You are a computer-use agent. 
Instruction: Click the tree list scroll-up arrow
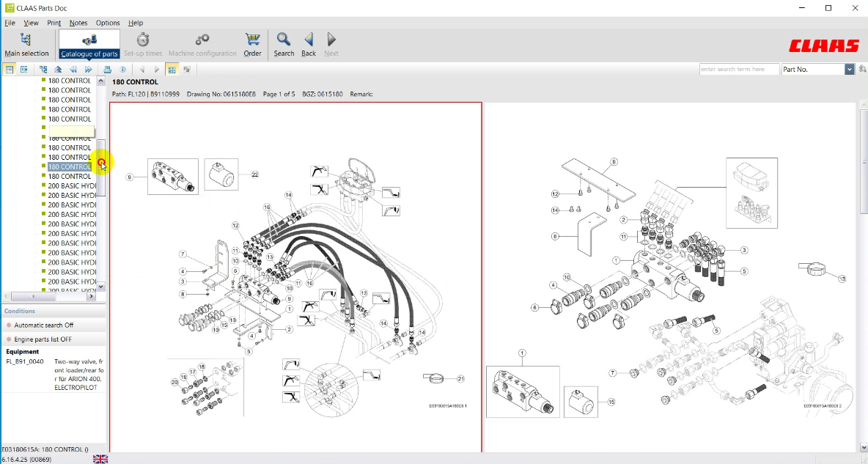click(x=100, y=81)
